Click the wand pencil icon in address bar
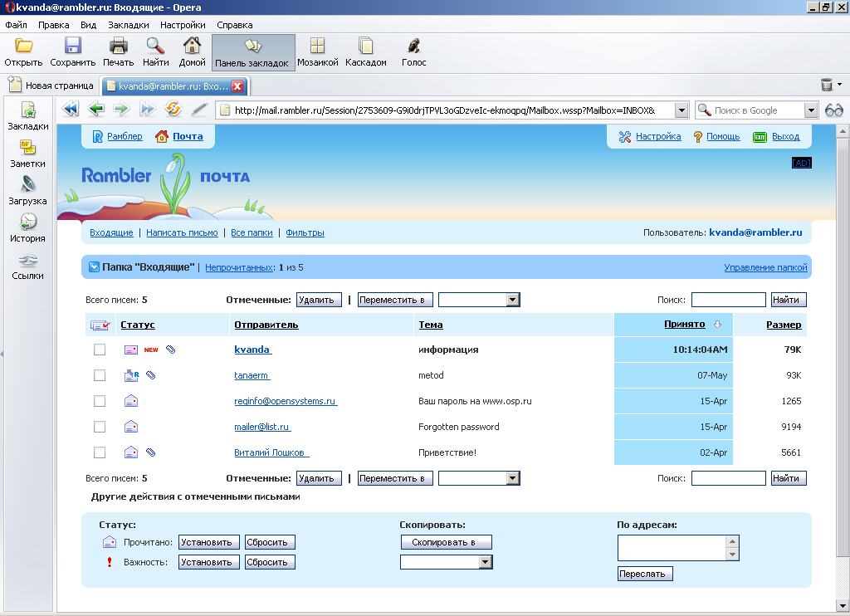Viewport: 850px width, 616px height. (199, 110)
